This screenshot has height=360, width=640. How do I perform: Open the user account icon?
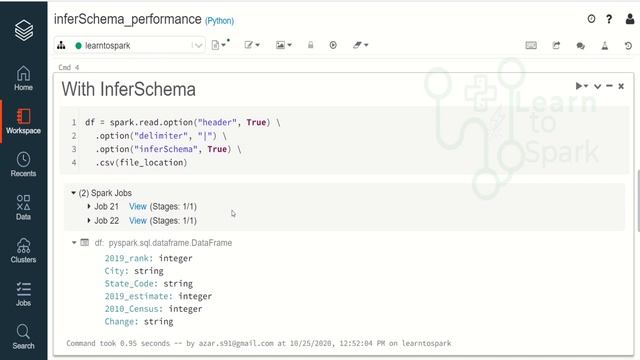(x=630, y=19)
